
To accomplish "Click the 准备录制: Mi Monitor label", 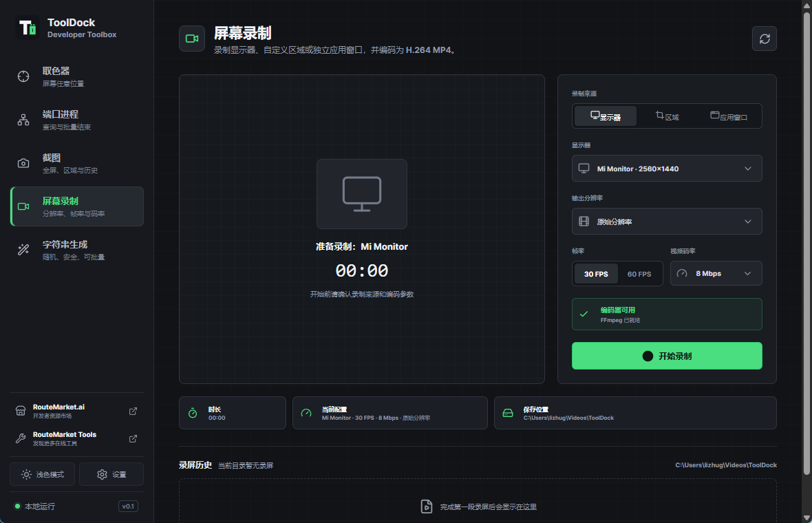I will [x=362, y=246].
